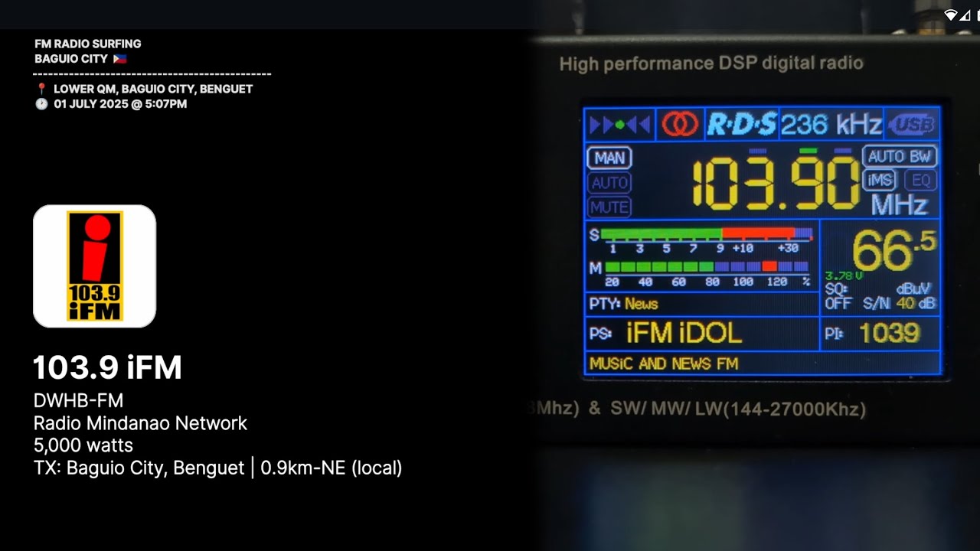Click the DWHB-FM call sign text
The width and height of the screenshot is (980, 551).
tap(78, 401)
